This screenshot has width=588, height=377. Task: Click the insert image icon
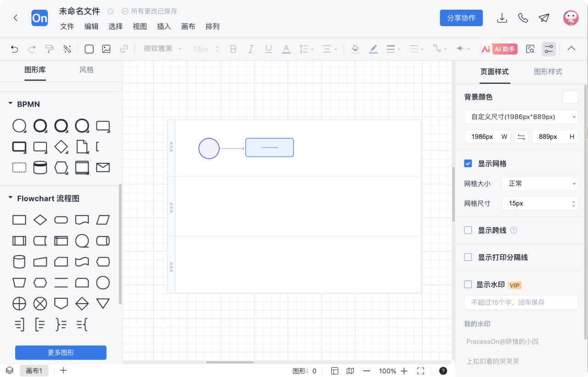pos(107,49)
